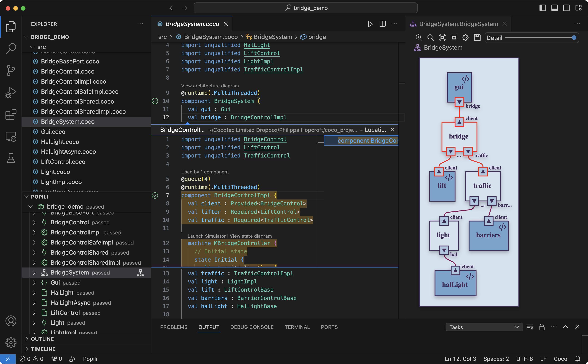The height and width of the screenshot is (364, 588).
Task: Click the bridge_demo command center search box
Action: pos(306,8)
